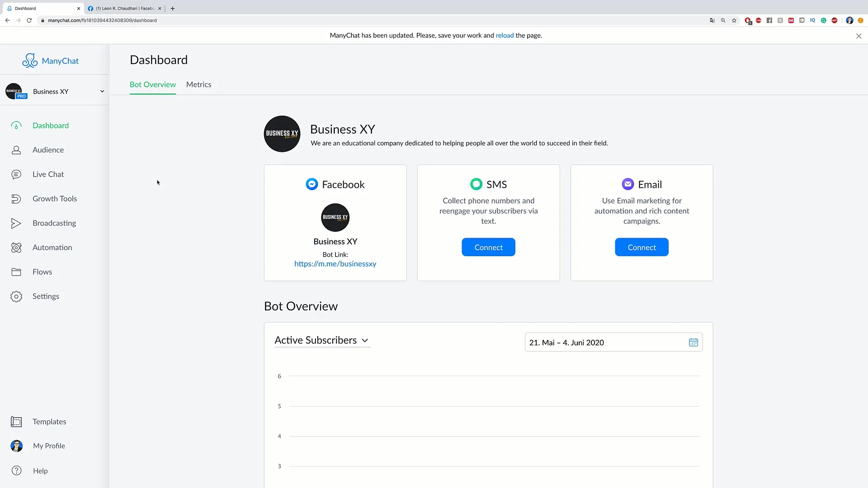Select the Bot Overview tab

(x=153, y=84)
